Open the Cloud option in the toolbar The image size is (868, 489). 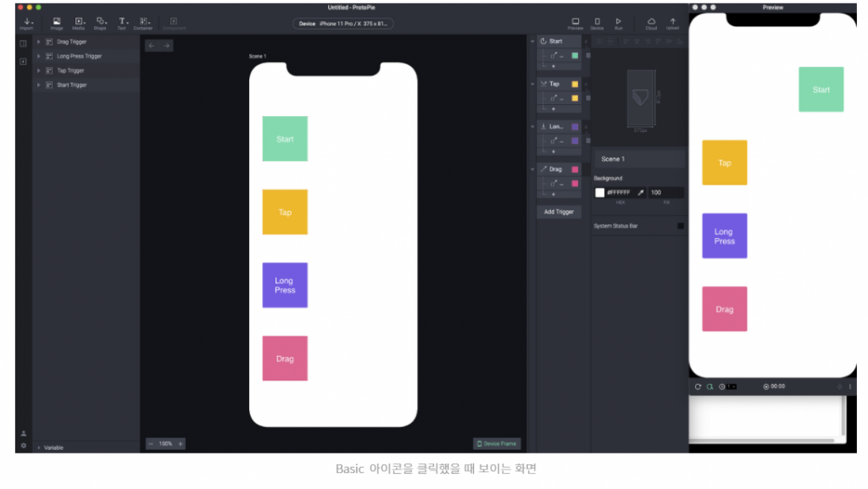[651, 23]
